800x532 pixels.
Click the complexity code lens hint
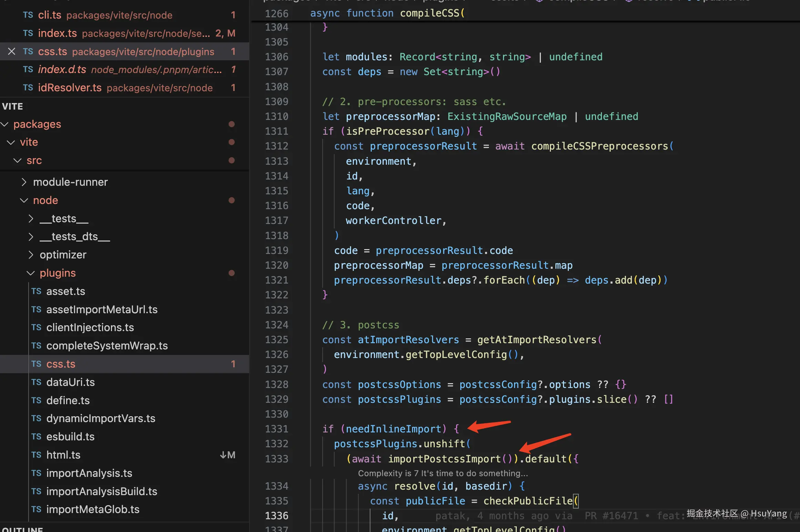pyautogui.click(x=442, y=473)
